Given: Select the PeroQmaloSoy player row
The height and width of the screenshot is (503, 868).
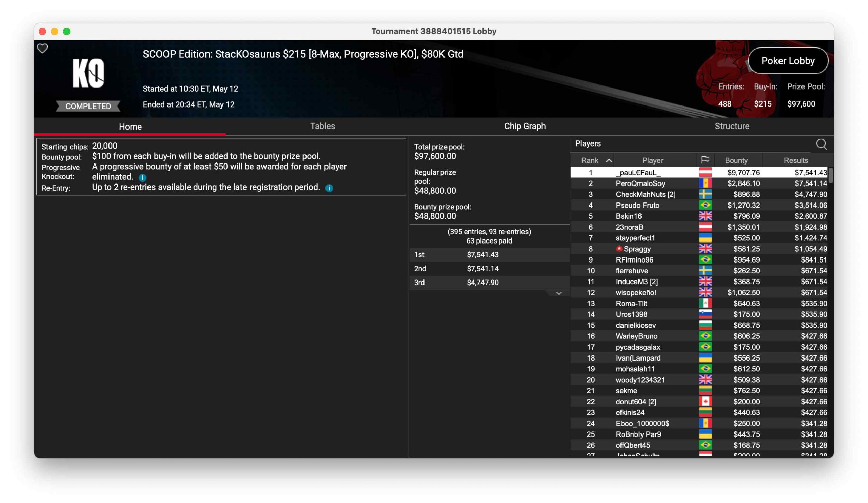Looking at the screenshot, I should pyautogui.click(x=640, y=183).
